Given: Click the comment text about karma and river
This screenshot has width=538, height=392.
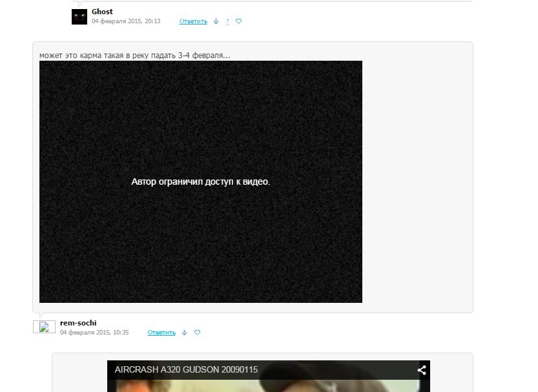Looking at the screenshot, I should [x=134, y=56].
